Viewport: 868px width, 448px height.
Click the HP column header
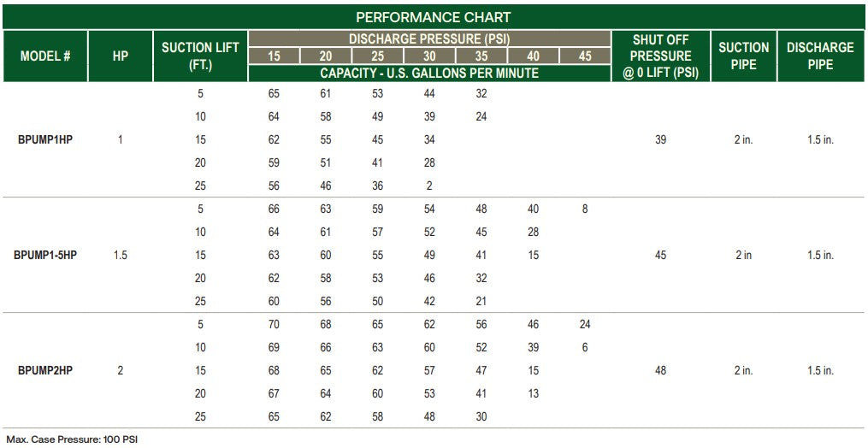coord(121,56)
